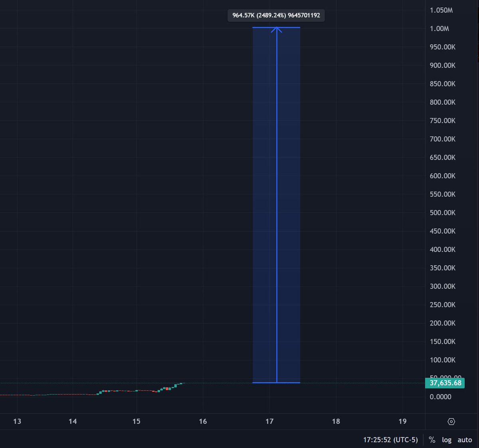Select the current price label 37,635.68
The width and height of the screenshot is (479, 448).
pyautogui.click(x=445, y=383)
